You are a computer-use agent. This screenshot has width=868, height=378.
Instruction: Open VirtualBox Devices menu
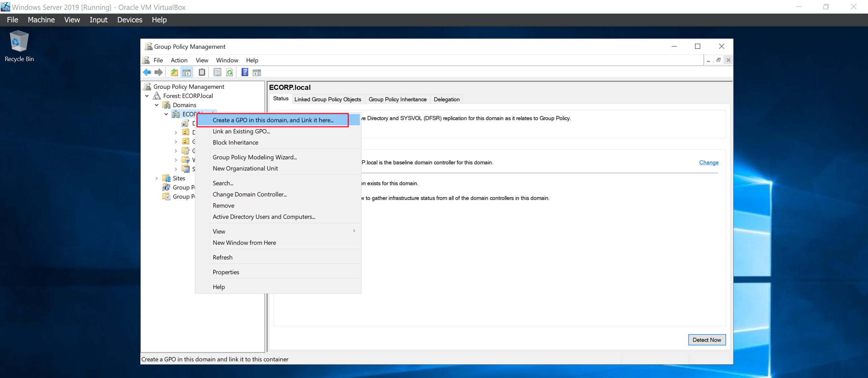[130, 20]
